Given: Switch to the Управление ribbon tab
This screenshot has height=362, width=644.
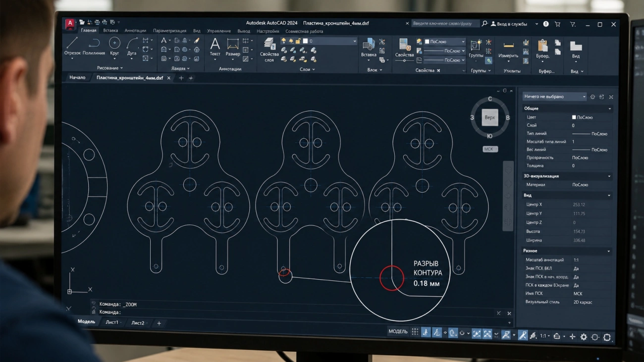Looking at the screenshot, I should coord(219,31).
